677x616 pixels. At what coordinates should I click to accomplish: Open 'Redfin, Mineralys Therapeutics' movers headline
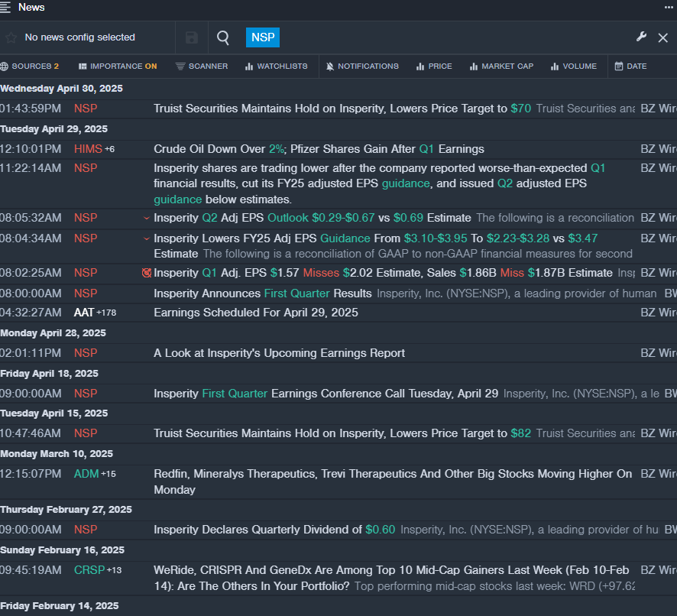pyautogui.click(x=393, y=481)
